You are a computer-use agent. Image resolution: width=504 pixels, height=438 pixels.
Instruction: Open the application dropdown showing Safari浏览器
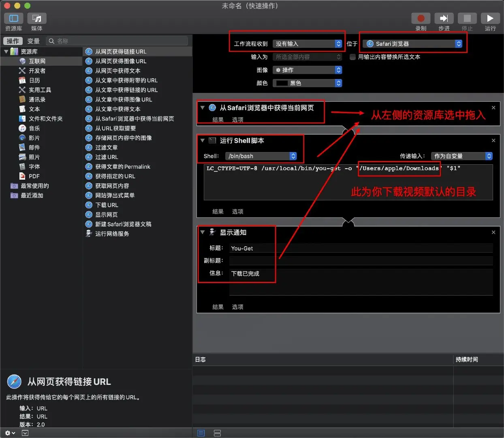click(412, 44)
